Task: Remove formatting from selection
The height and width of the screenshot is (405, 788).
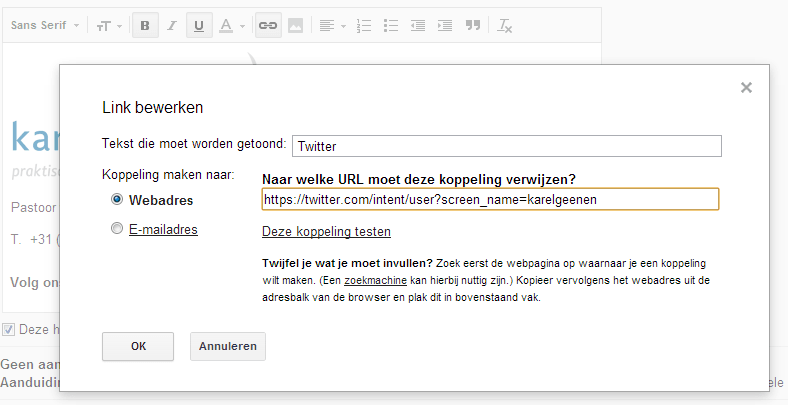Action: click(504, 26)
